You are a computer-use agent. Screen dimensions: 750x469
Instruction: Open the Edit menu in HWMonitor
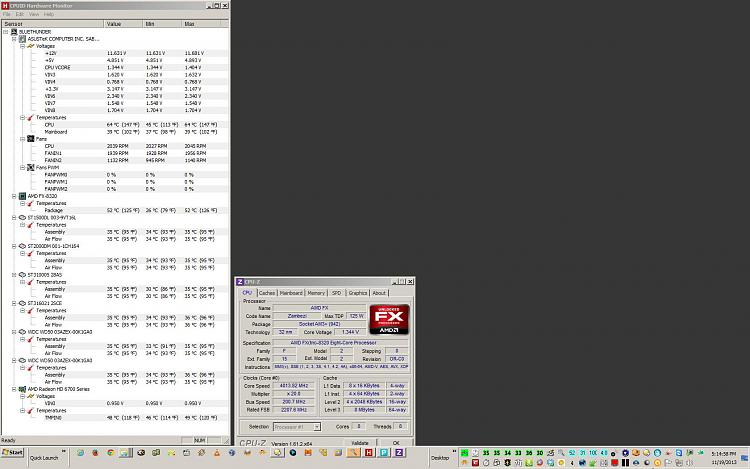20,14
